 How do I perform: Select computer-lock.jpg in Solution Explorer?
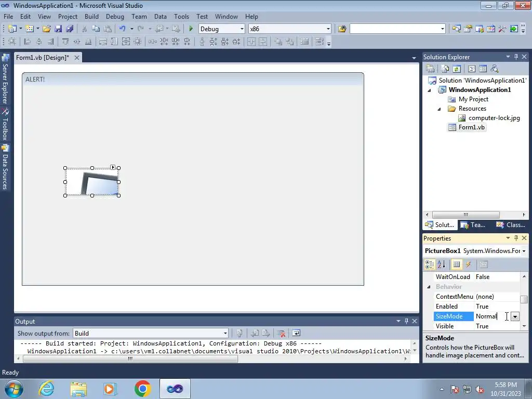click(494, 118)
